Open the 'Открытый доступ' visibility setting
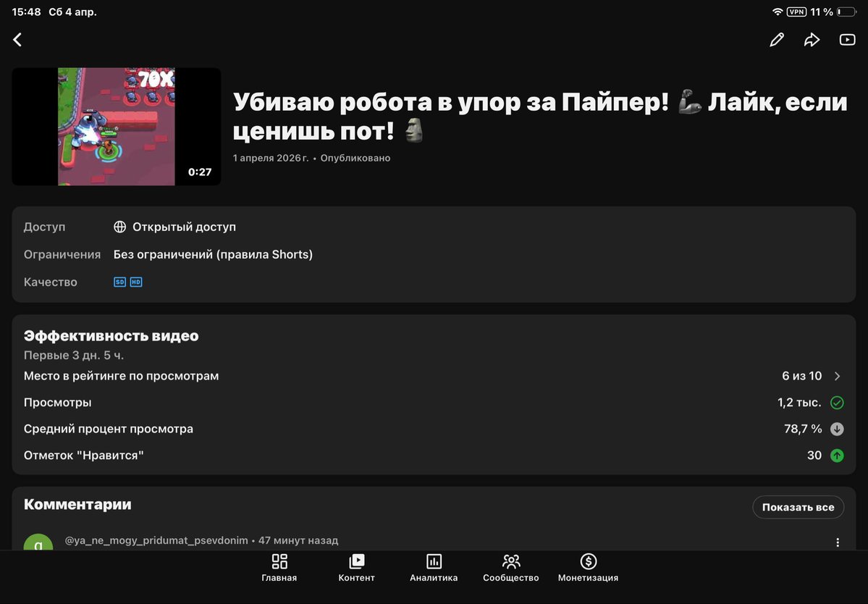Screen dimensions: 868x604 (184, 226)
